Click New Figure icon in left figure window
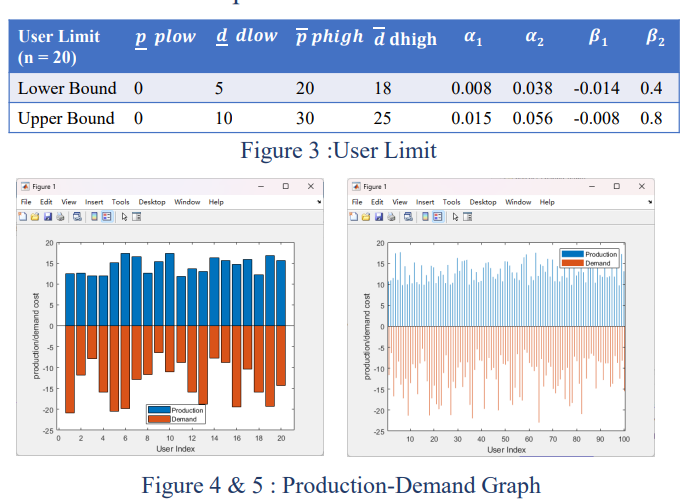Viewport: 691px width, 501px height. 23,216
